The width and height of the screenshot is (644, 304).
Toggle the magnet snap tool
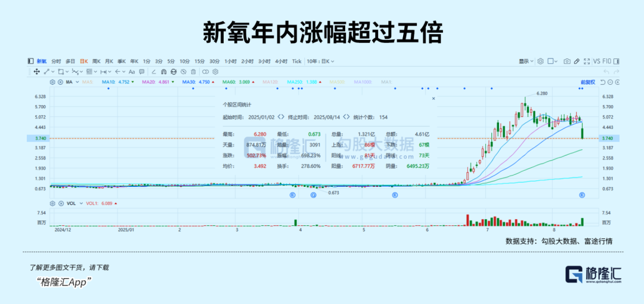(x=164, y=72)
